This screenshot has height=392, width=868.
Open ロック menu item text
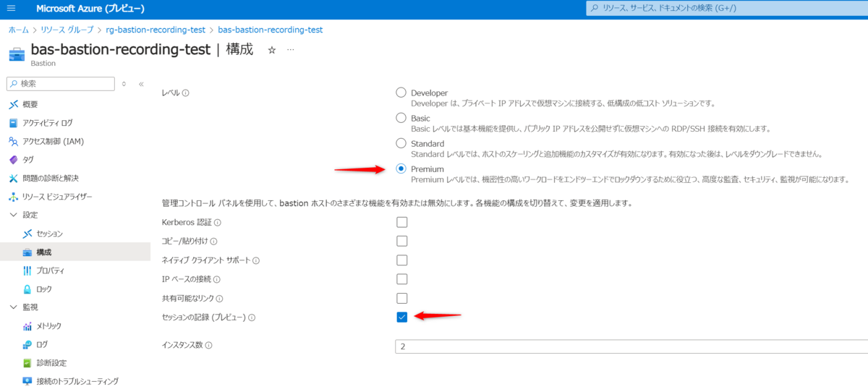coord(44,289)
